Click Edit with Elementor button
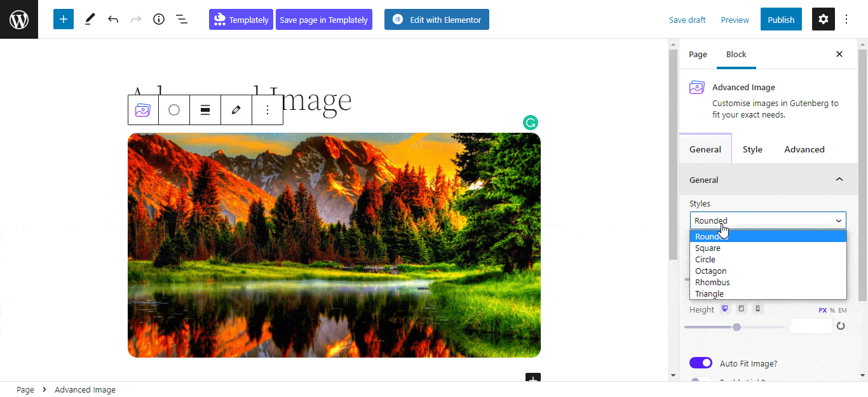 tap(437, 19)
